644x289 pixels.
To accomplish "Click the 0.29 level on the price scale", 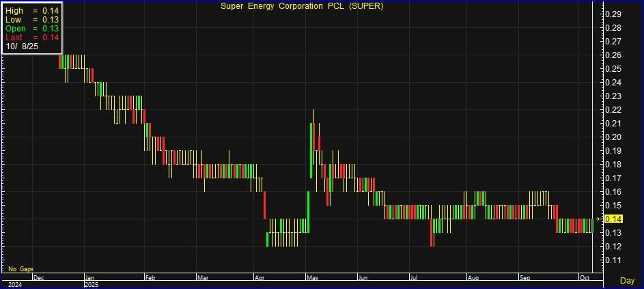I will 613,14.
